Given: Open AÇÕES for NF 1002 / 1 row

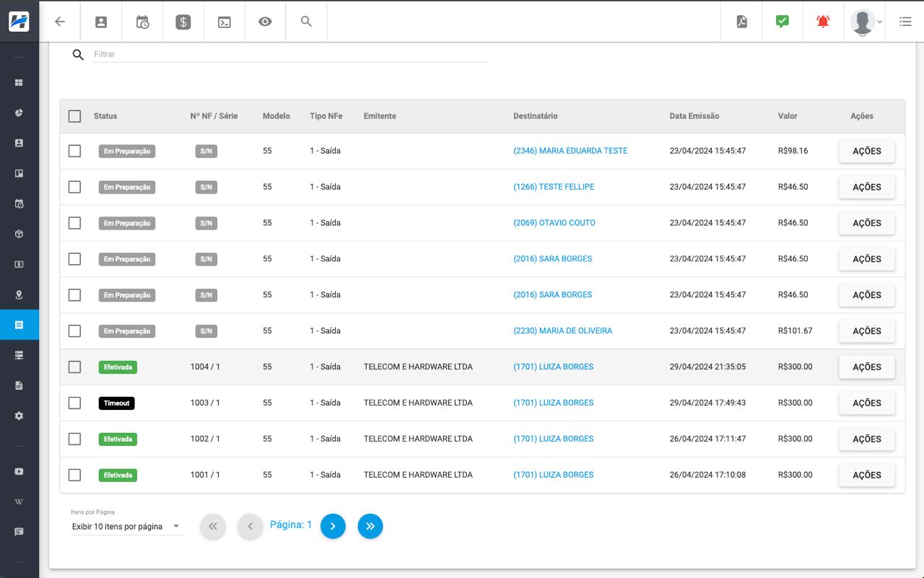Looking at the screenshot, I should (867, 439).
